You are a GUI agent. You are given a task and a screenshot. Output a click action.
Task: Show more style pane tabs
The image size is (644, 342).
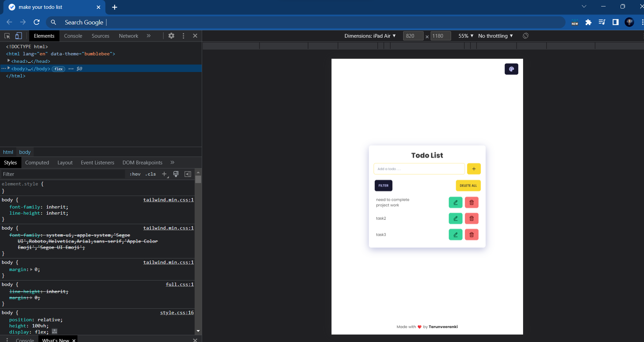[172, 162]
